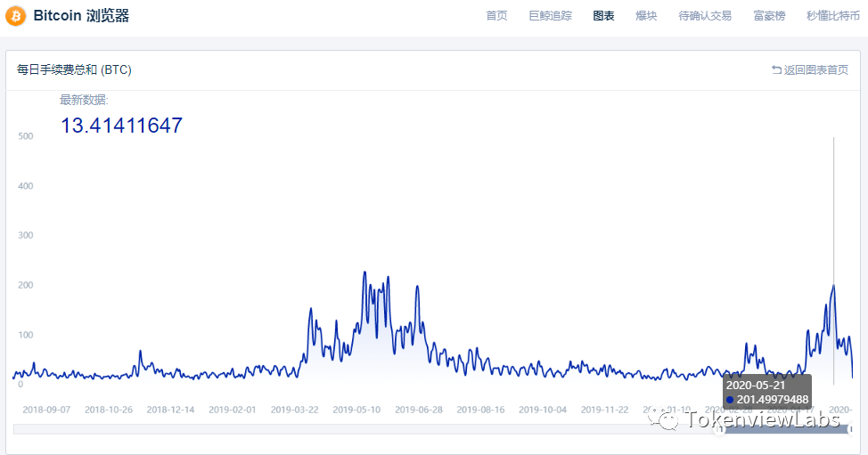Image resolution: width=868 pixels, height=455 pixels.
Task: Click the 2019-03-22 date label on the axis
Action: tap(294, 410)
